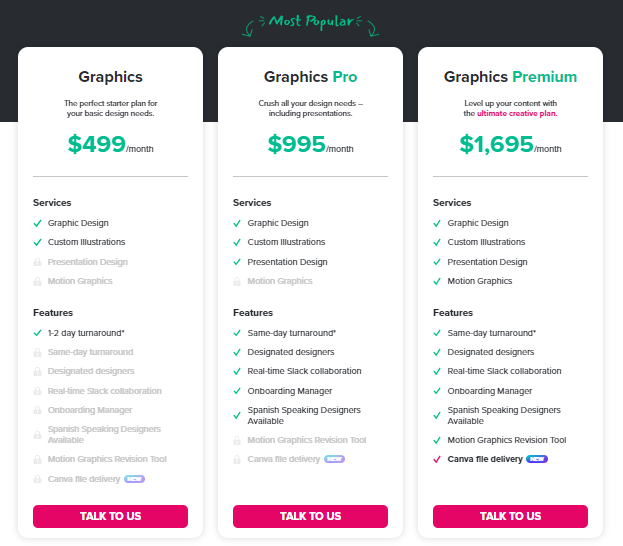This screenshot has height=546, width=623.
Task: Click the NEW badge next to Canva file delivery in Graphics Pro
Action: (334, 459)
